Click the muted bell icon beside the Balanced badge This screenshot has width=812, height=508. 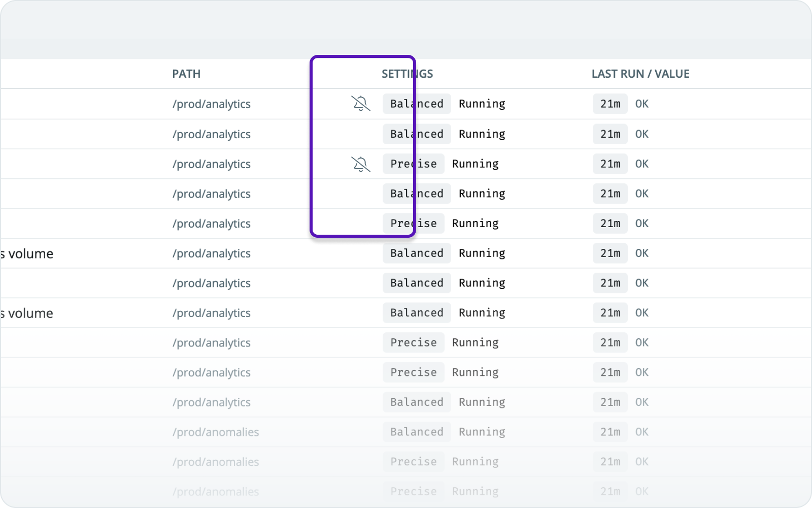[x=361, y=104]
